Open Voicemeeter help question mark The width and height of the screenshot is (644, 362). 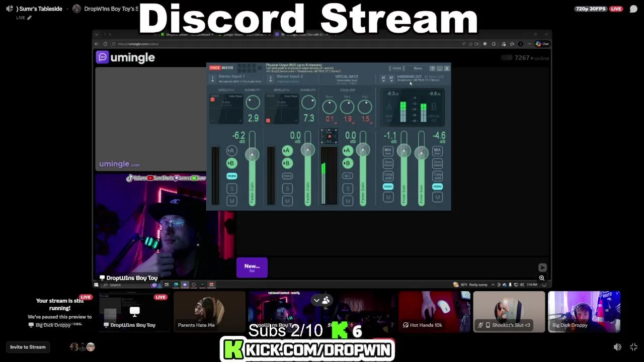(432, 68)
